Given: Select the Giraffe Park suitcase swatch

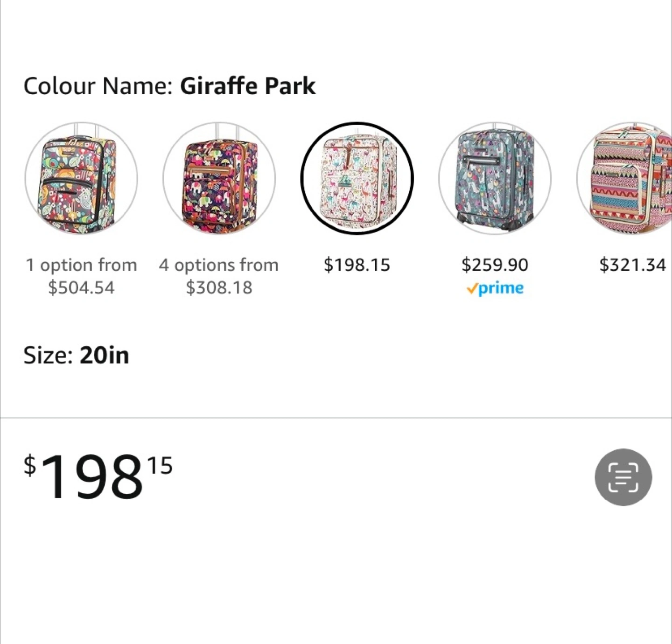Looking at the screenshot, I should [x=357, y=178].
